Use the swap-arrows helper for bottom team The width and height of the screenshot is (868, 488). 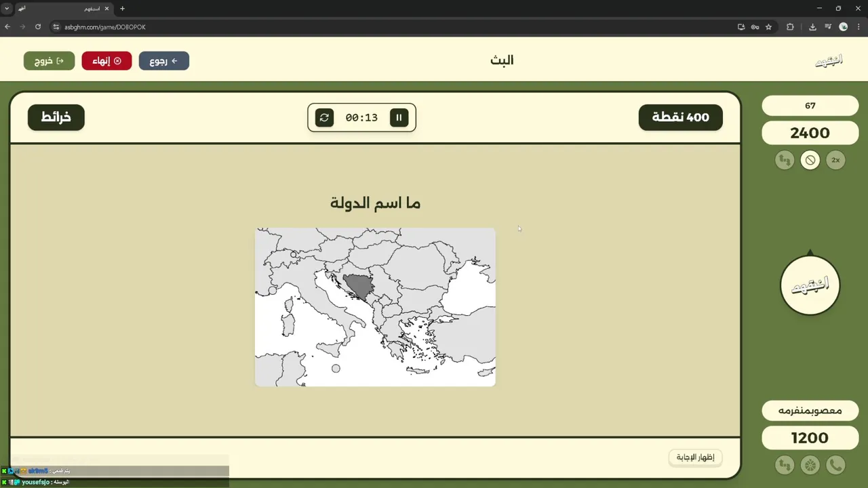(x=785, y=465)
